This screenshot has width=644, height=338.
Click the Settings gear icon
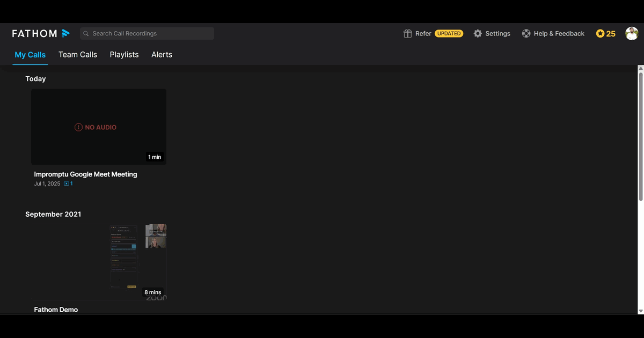478,33
